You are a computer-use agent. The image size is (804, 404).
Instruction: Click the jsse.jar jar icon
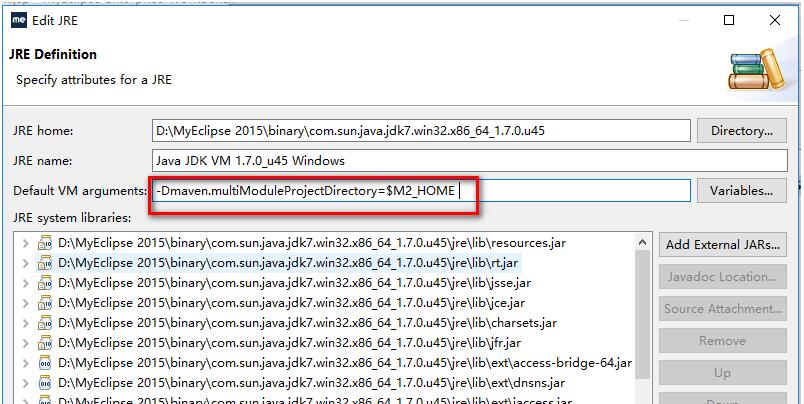[45, 283]
